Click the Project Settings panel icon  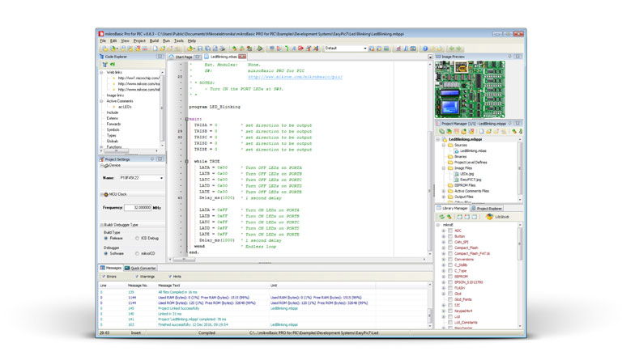102,159
